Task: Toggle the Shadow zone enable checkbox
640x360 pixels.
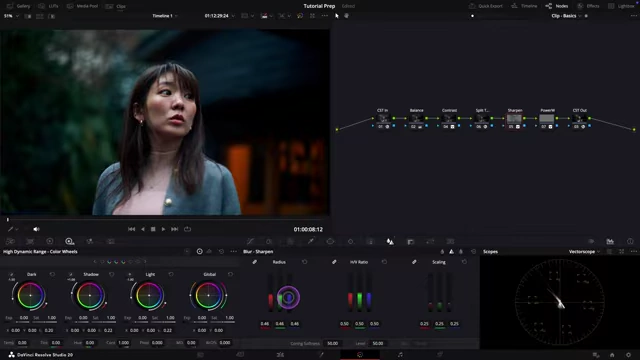Action: [71, 274]
